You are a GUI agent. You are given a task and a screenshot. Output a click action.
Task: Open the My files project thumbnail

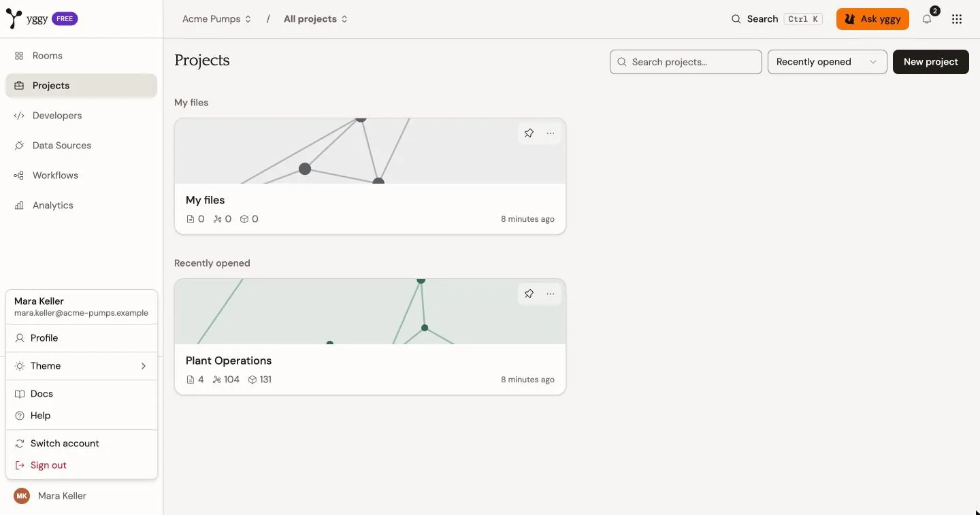370,151
